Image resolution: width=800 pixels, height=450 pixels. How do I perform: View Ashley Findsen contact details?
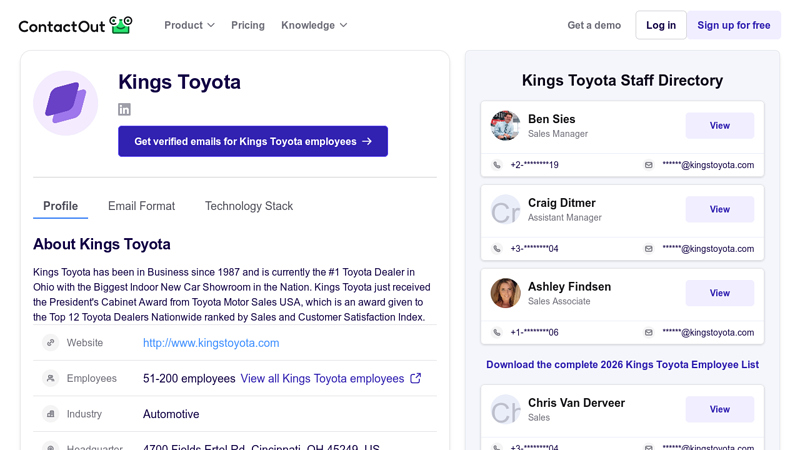click(719, 293)
